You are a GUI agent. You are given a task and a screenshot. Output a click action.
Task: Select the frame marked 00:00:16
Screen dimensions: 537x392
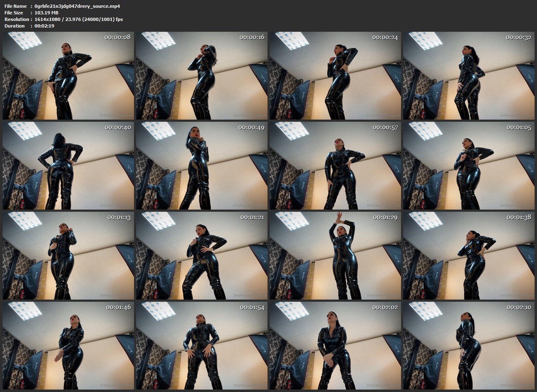tap(202, 76)
